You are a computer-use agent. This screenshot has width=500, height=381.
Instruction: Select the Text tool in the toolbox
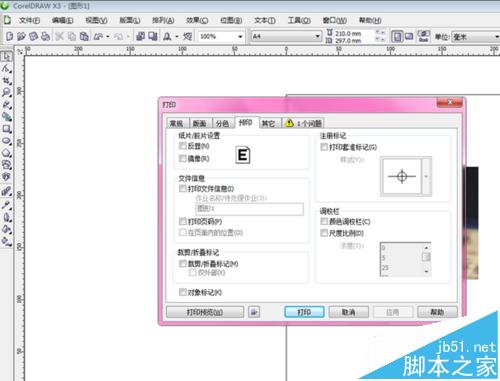pos(6,177)
